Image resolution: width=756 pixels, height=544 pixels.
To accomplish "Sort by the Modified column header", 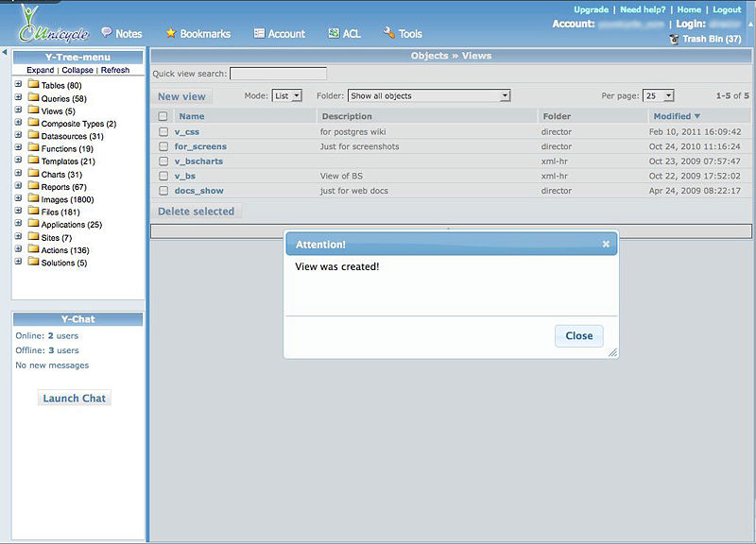I will click(677, 116).
